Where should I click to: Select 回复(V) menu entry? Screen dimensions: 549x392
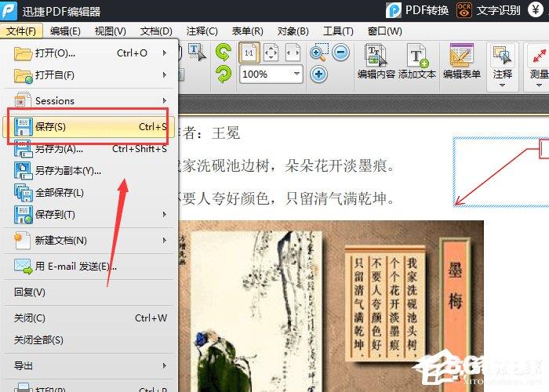click(89, 292)
